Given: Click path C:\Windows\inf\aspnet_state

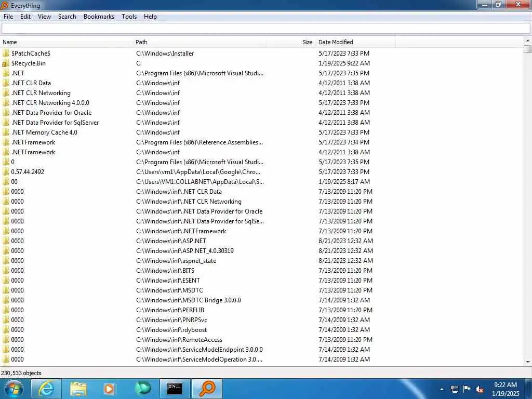Looking at the screenshot, I should tap(176, 261).
